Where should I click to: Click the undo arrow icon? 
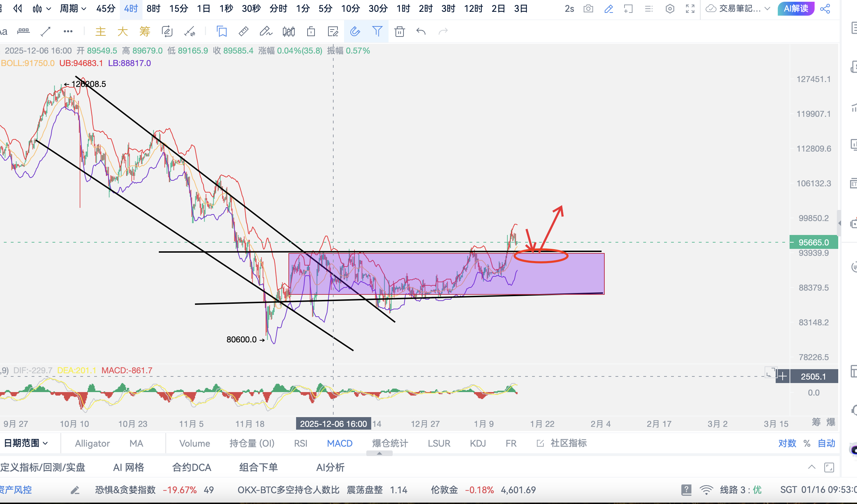(421, 32)
